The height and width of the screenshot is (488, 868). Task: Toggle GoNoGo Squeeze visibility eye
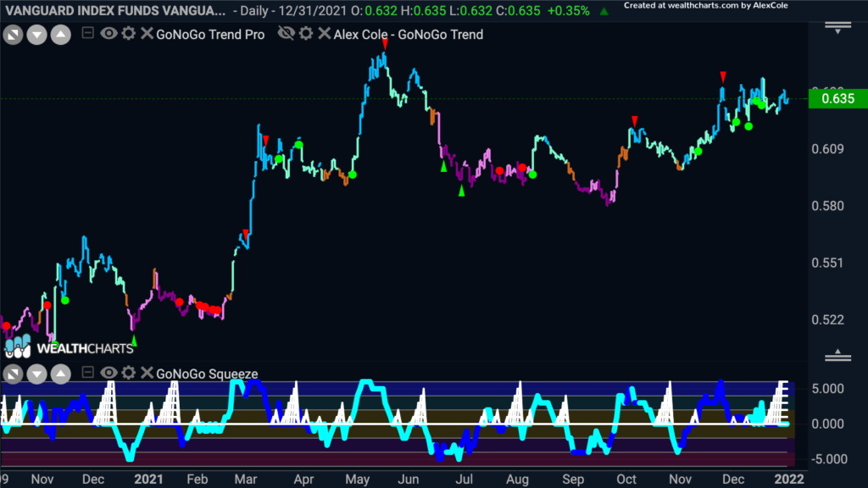108,373
